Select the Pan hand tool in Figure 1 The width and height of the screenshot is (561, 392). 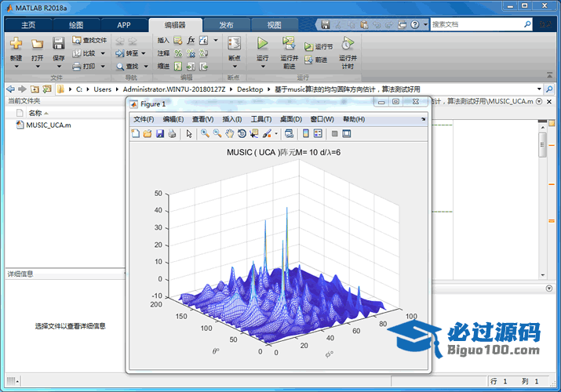[229, 133]
